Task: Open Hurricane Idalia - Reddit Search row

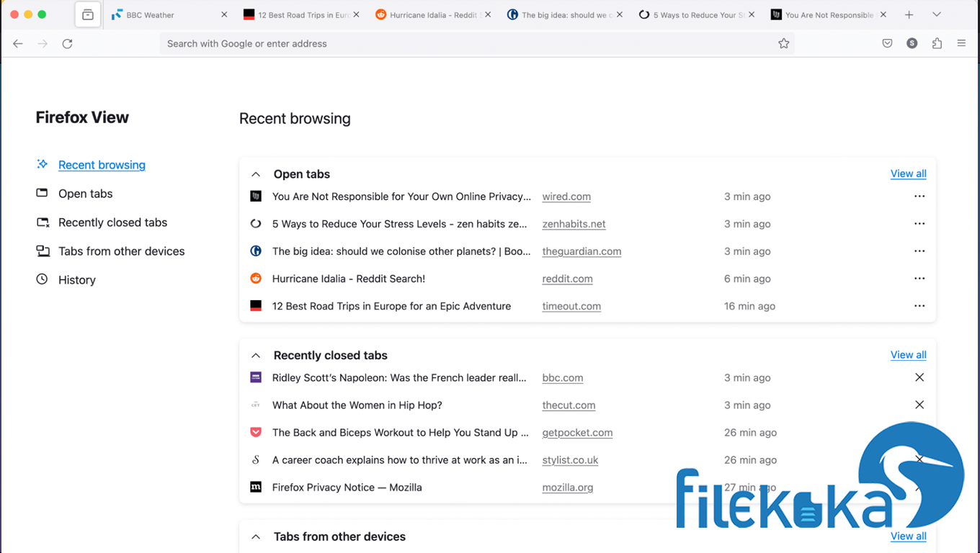Action: pos(349,279)
